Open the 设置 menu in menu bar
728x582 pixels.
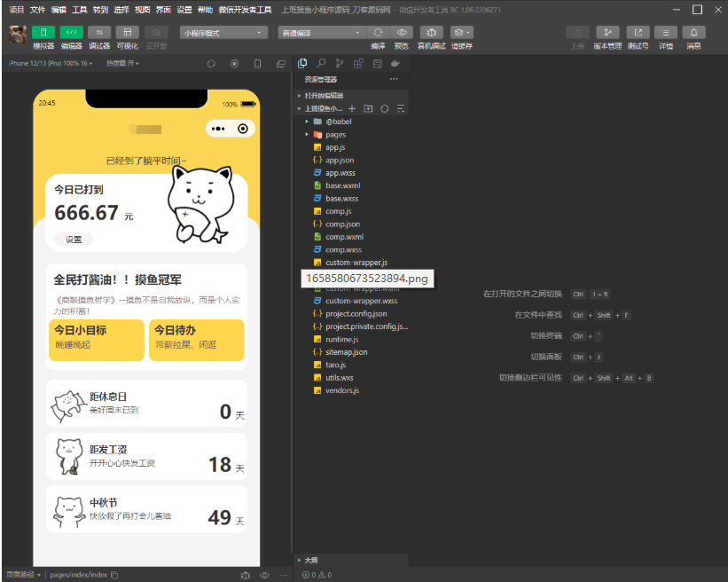coord(184,10)
